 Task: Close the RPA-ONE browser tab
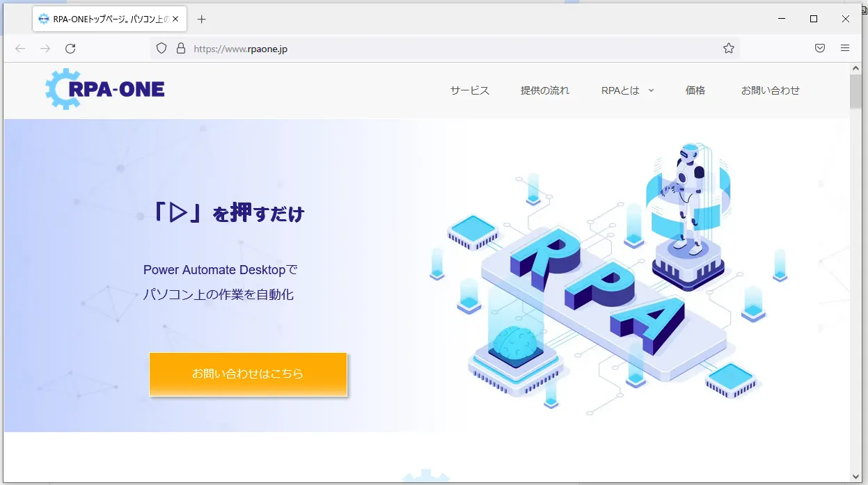[x=176, y=19]
